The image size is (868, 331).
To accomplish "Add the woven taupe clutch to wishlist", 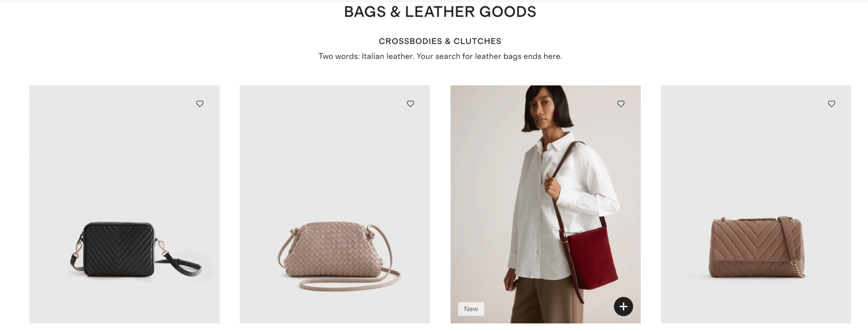I will point(410,104).
